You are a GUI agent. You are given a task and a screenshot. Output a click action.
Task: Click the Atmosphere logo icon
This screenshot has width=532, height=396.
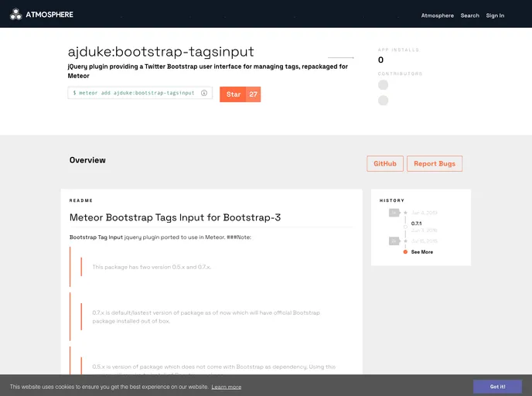click(x=15, y=15)
